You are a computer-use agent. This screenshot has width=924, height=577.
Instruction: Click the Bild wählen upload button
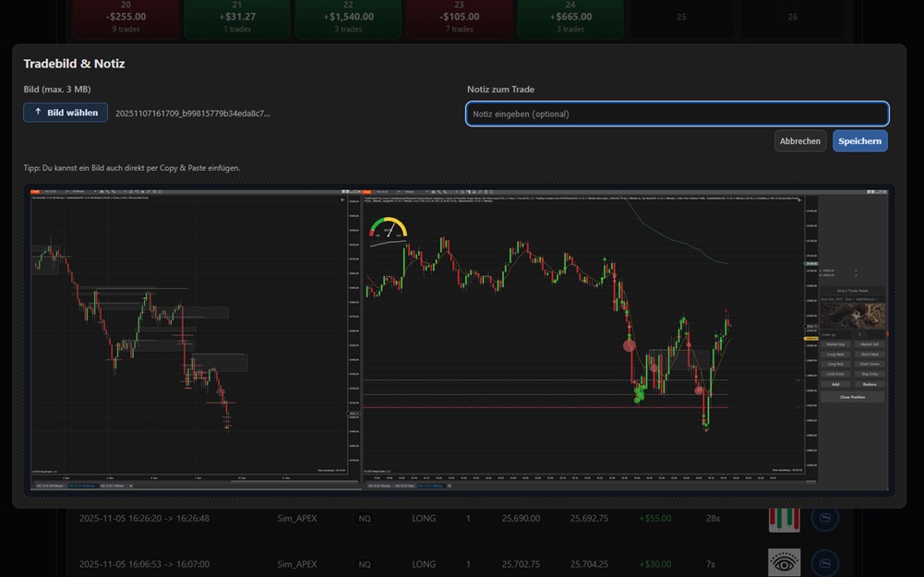66,112
